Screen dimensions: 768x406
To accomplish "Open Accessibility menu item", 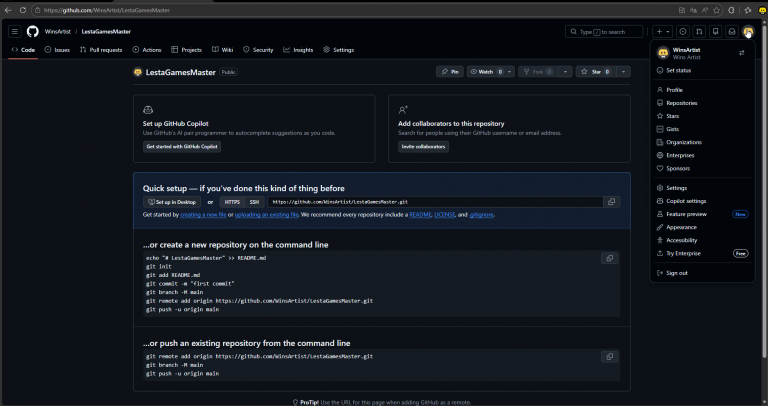I will (702, 240).
